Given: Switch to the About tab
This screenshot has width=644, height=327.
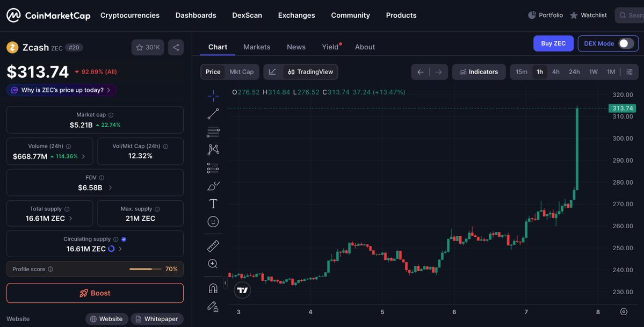Looking at the screenshot, I should (x=365, y=47).
